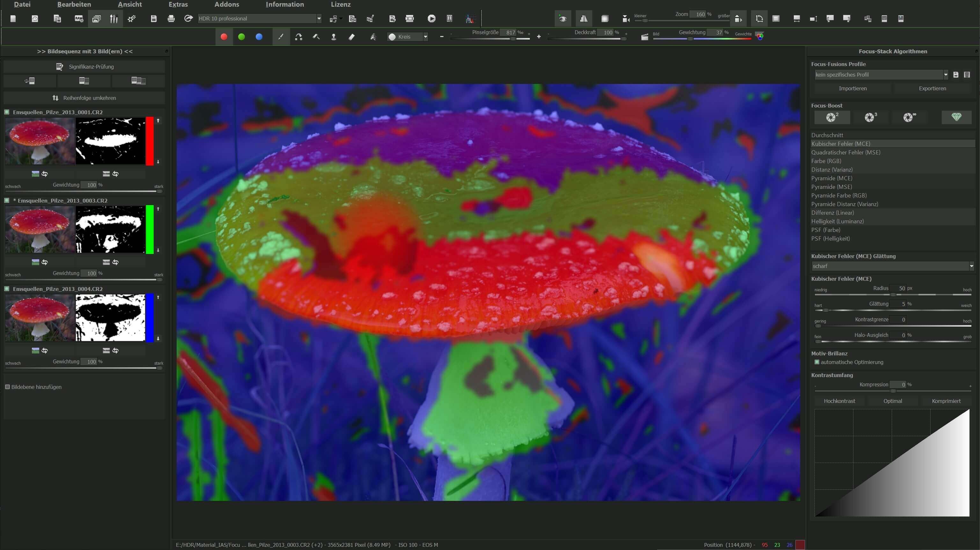Click the image history clock icon

pos(35,19)
